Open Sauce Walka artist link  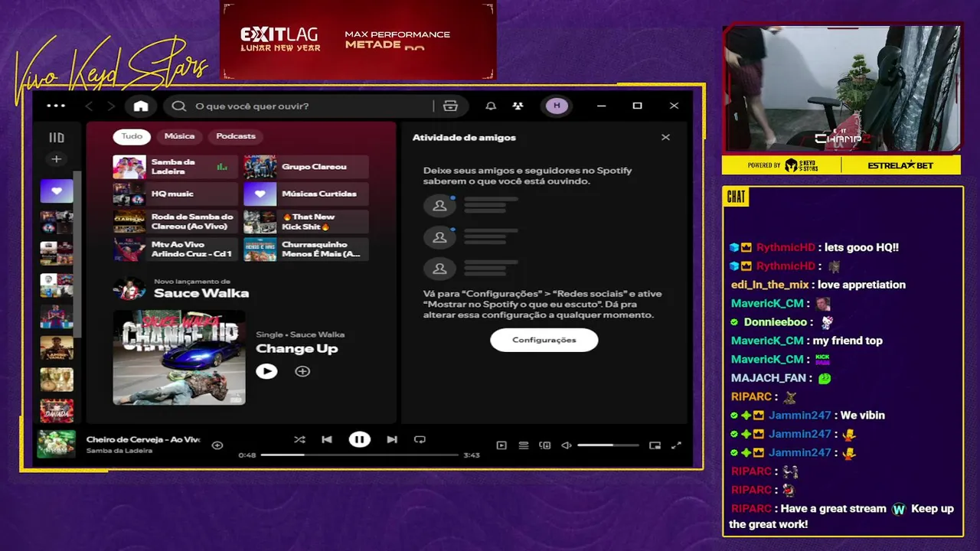pos(201,293)
